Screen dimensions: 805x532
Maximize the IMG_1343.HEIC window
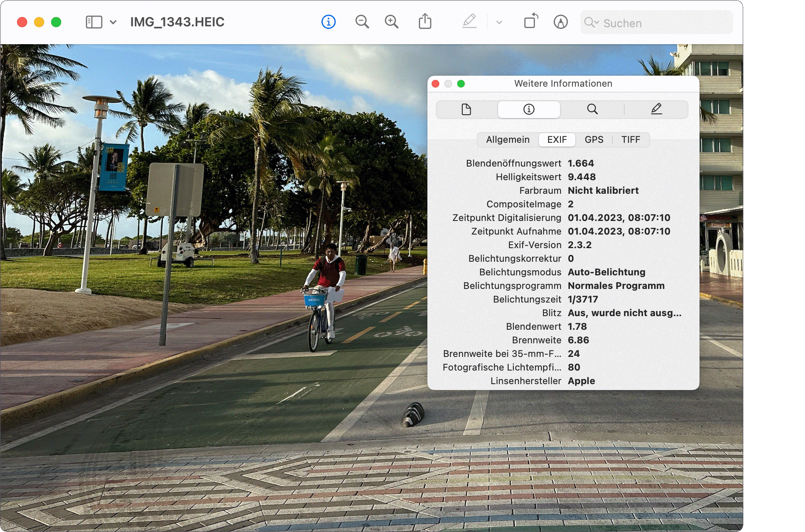pos(56,22)
